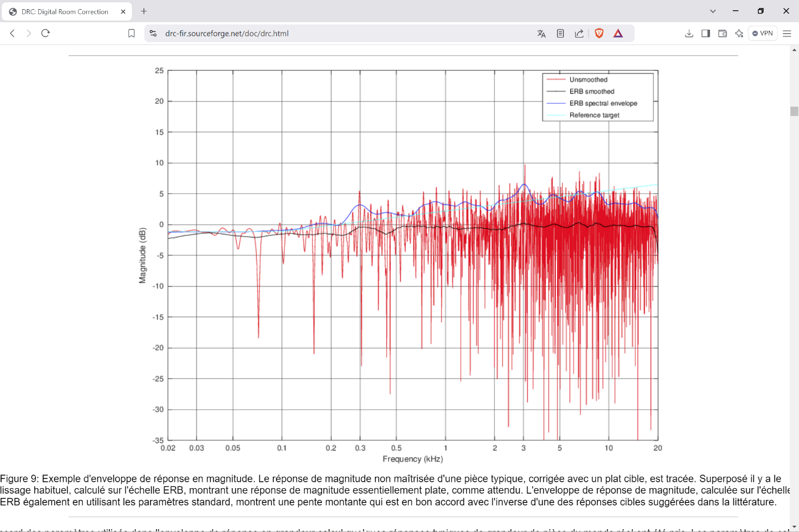Share this page using share icon
The width and height of the screenshot is (799, 532).
click(x=579, y=34)
